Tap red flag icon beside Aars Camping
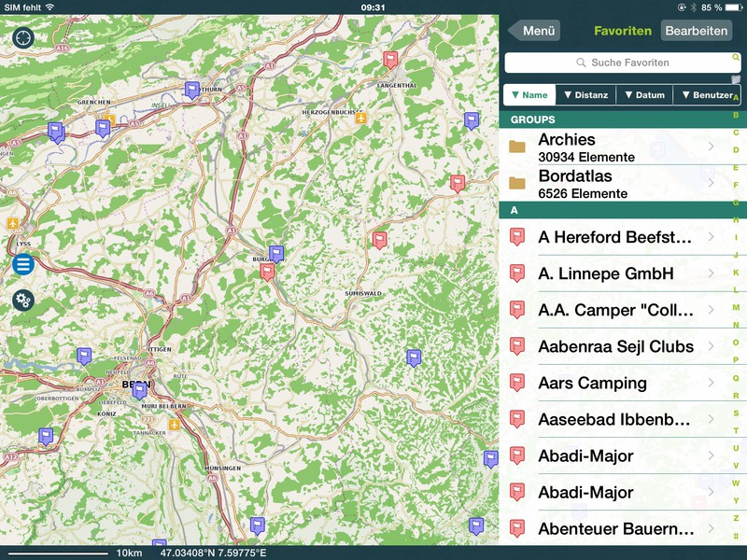The image size is (747, 560). click(x=517, y=384)
